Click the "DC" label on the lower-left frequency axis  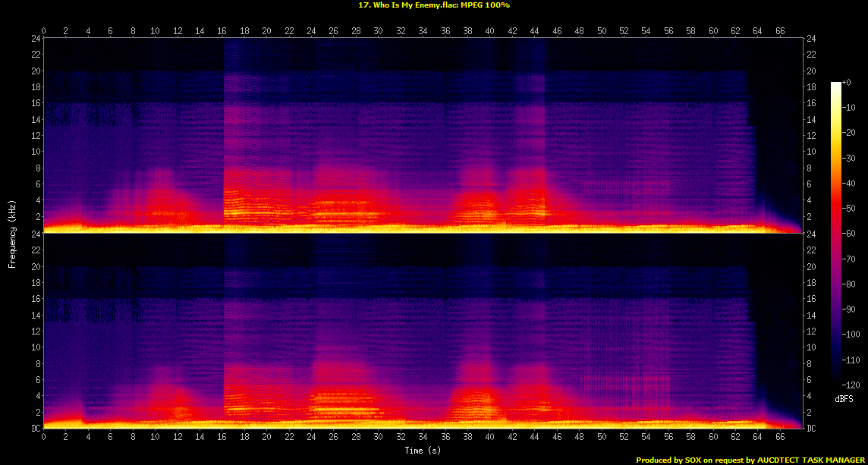click(35, 428)
